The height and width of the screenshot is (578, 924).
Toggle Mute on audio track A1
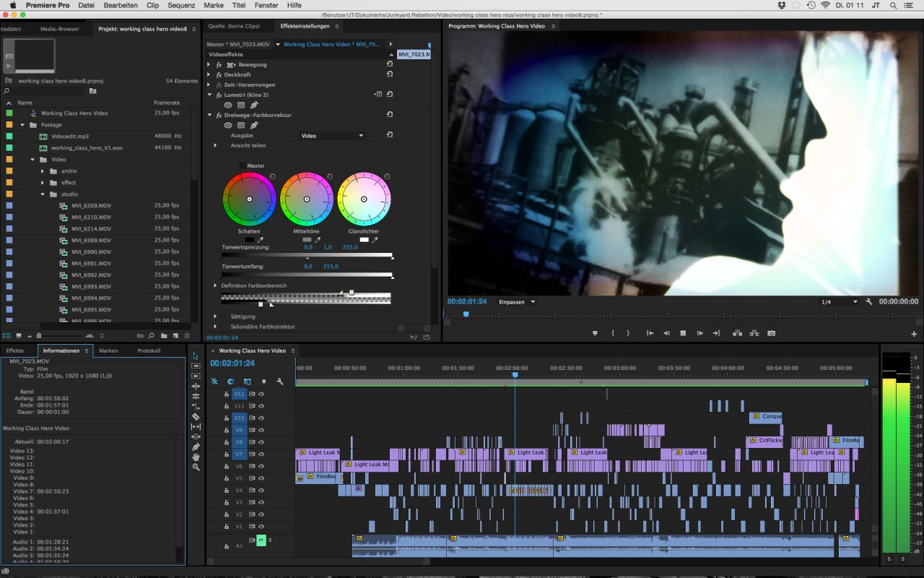click(261, 540)
